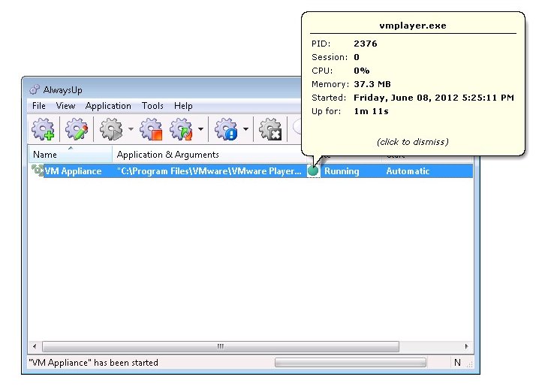The width and height of the screenshot is (551, 392).
Task: Open the View menu
Action: [65, 106]
